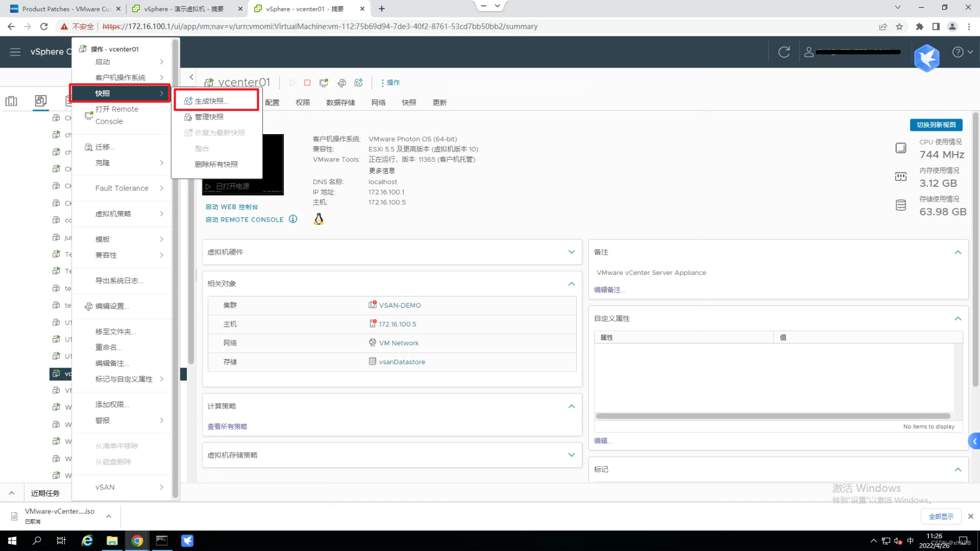The image size is (980, 551).
Task: Click the custom attributes horizontal scrollbar
Action: [x=773, y=416]
